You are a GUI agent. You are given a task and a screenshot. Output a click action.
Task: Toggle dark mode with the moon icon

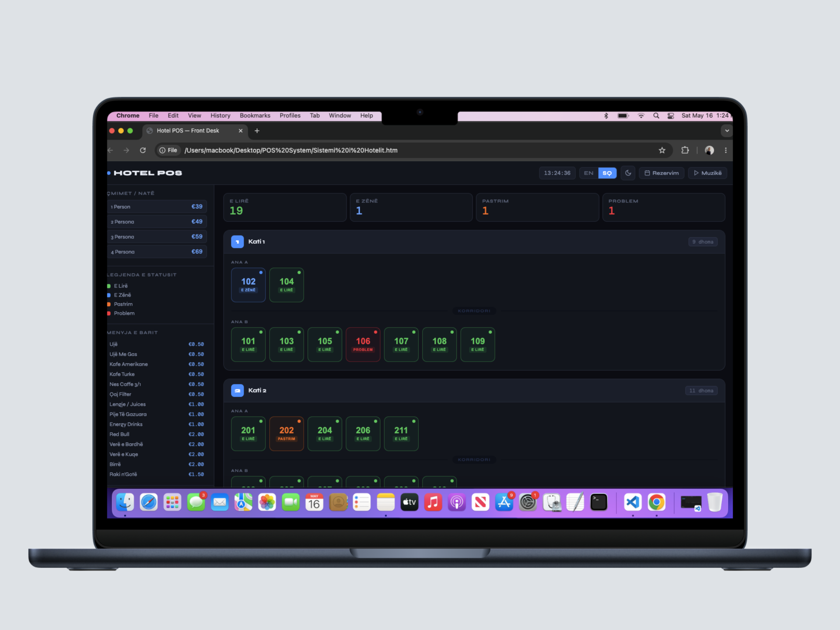click(628, 173)
